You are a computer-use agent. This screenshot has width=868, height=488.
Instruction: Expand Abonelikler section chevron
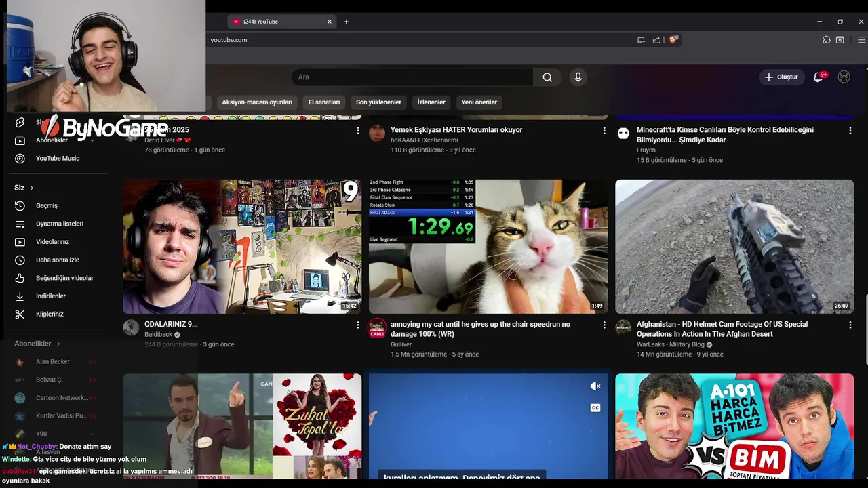(58, 344)
